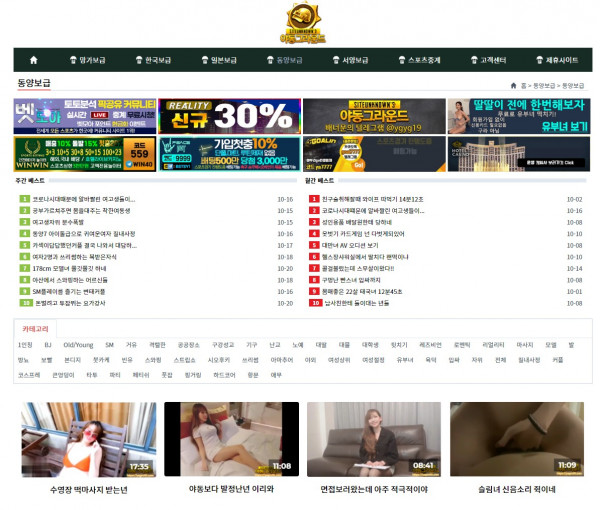Click the icon beside 인기보급 in the menu

[x=72, y=60]
